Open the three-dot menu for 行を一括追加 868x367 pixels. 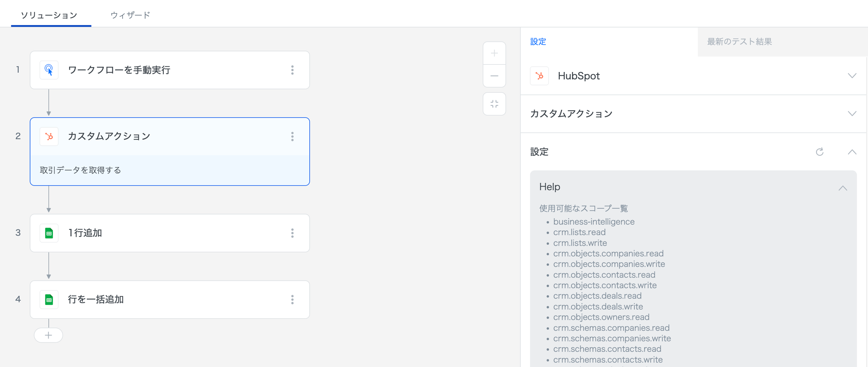[292, 300]
